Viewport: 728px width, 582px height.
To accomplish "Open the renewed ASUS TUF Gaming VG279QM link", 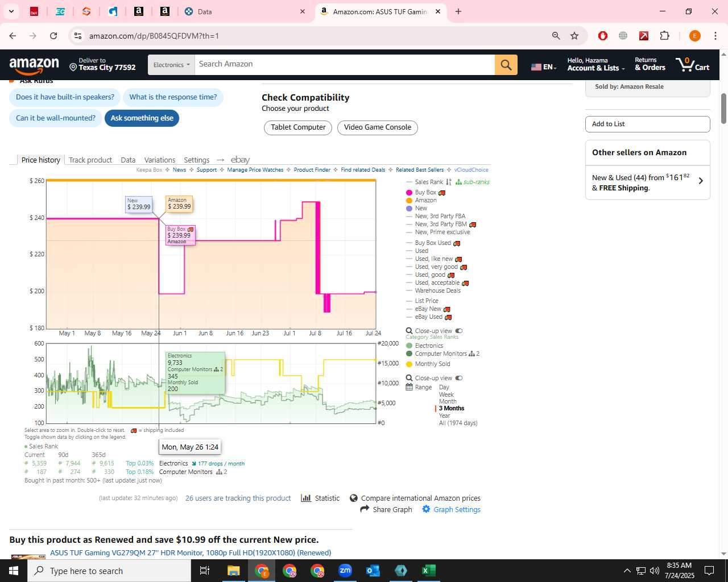I will pyautogui.click(x=191, y=552).
